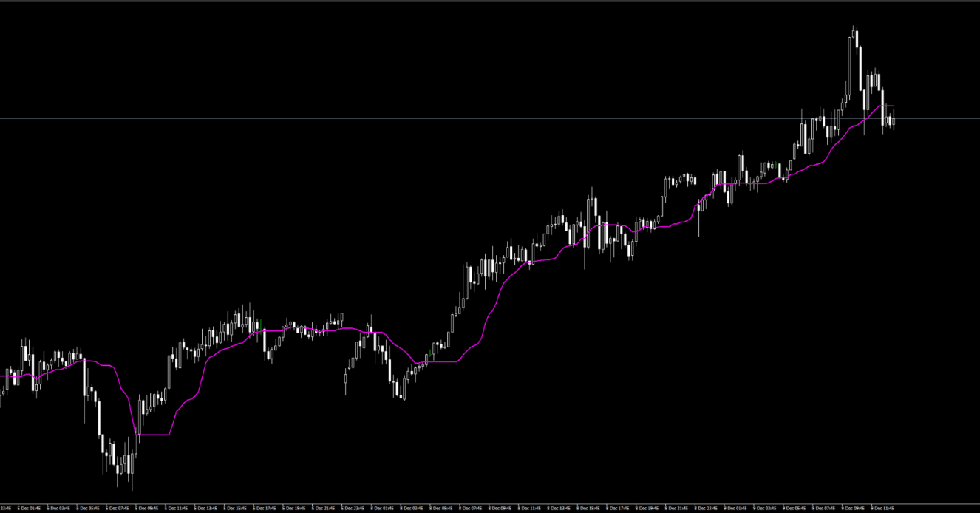
Task: Click the "8 Dec 17:45" time axis label
Action: [618, 508]
